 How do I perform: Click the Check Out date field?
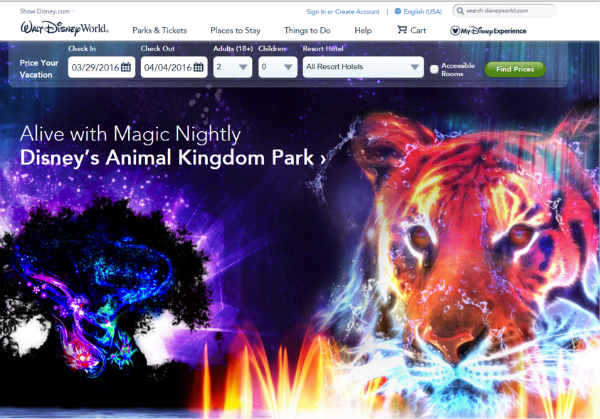pos(174,67)
